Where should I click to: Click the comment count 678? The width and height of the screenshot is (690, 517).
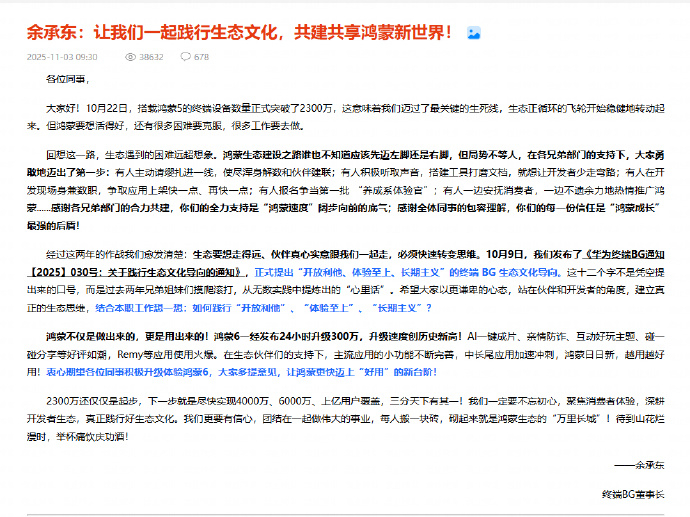coord(201,57)
